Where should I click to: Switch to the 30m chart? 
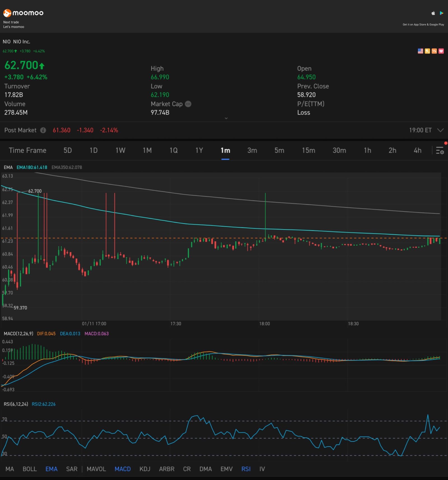pos(339,150)
